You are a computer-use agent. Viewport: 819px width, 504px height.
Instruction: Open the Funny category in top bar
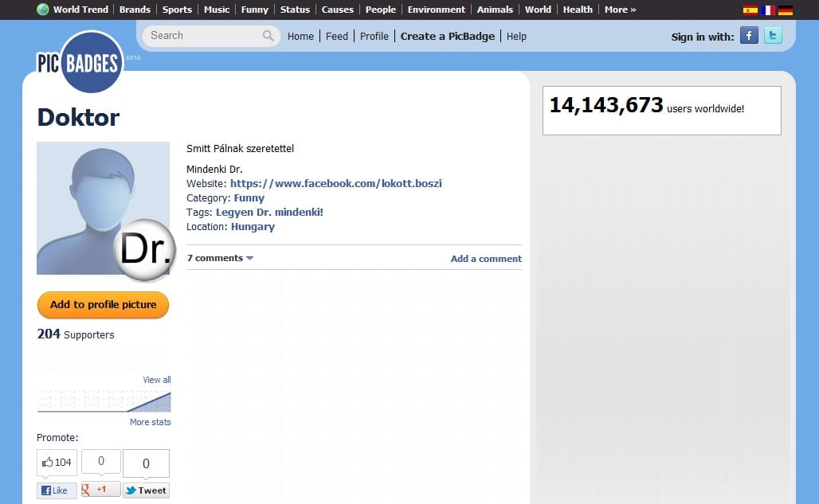click(x=254, y=10)
